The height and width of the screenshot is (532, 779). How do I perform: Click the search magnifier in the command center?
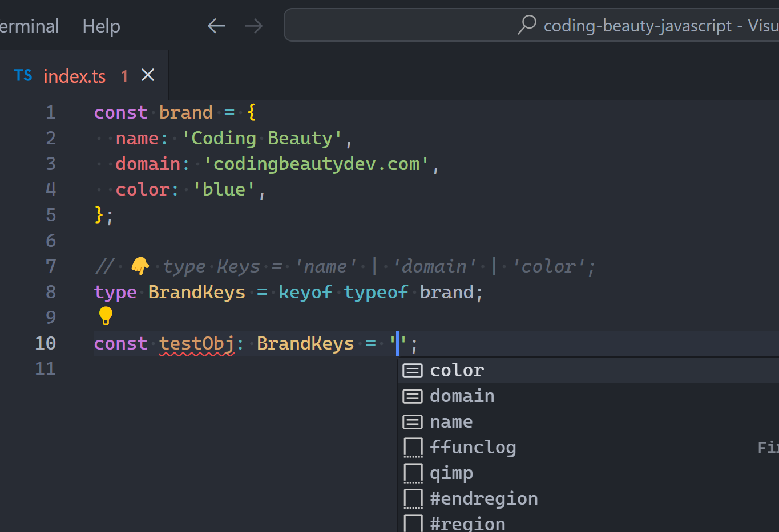526,25
